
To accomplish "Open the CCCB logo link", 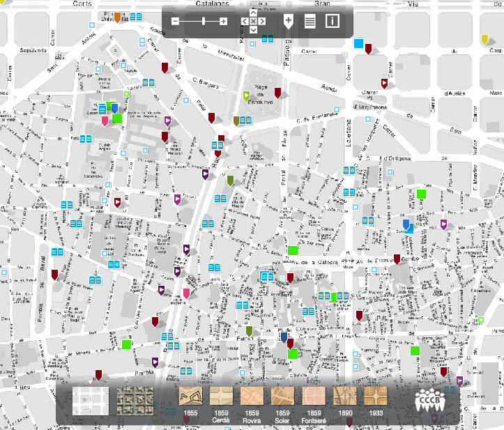I will [x=430, y=403].
